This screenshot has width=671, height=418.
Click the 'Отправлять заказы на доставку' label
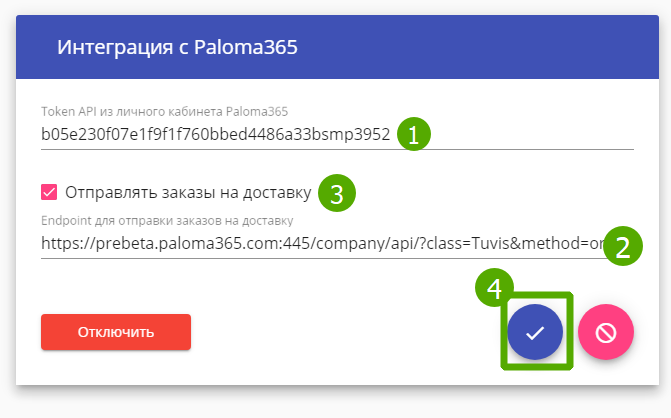pyautogui.click(x=187, y=192)
